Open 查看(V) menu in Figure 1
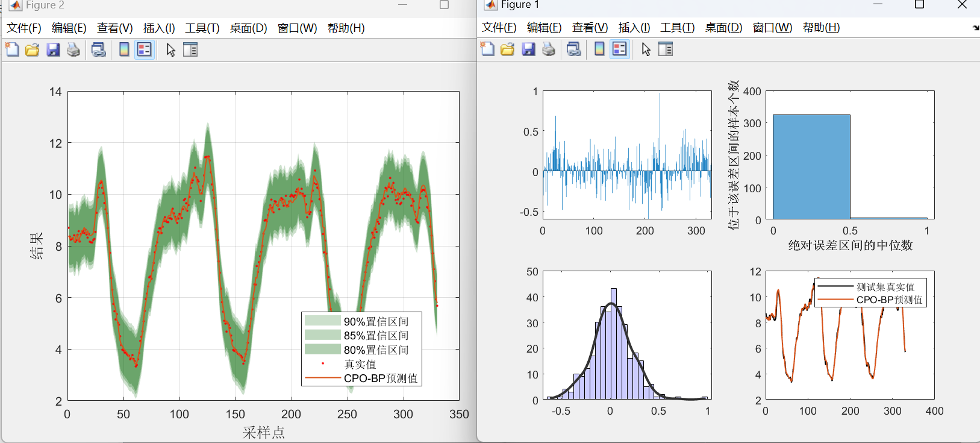Image resolution: width=980 pixels, height=443 pixels. 590,28
